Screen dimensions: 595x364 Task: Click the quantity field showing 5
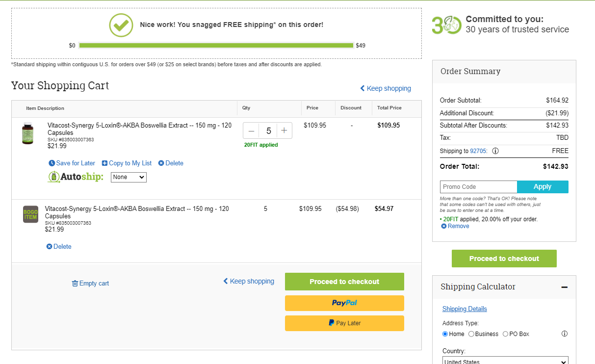tap(268, 131)
